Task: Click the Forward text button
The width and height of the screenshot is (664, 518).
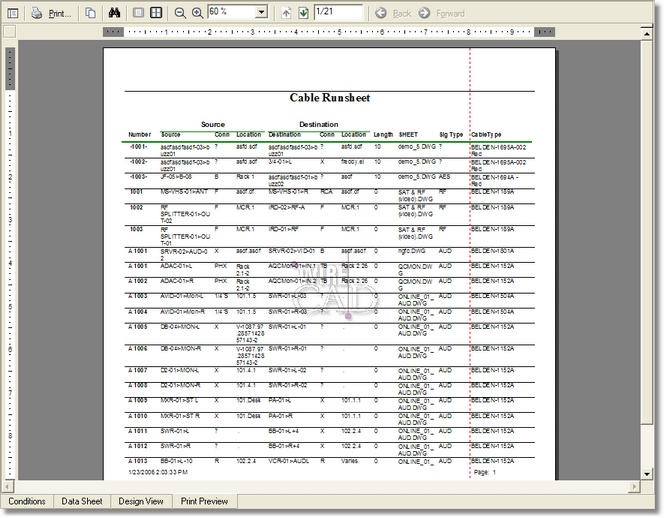Action: (x=450, y=14)
